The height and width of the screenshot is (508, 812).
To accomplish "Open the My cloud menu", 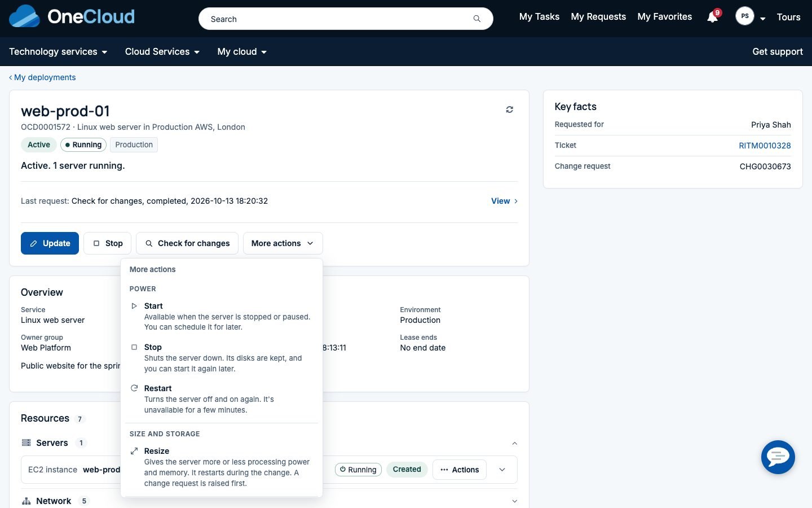I will coord(242,51).
